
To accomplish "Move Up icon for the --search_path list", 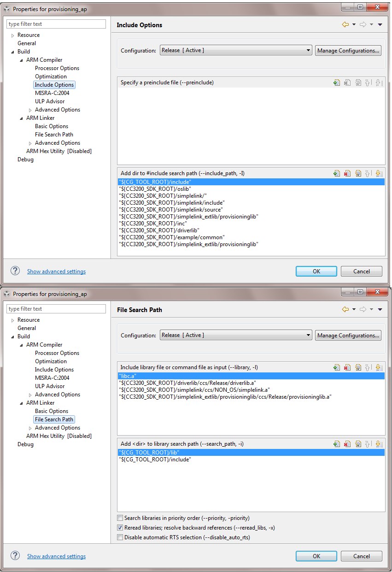I will click(368, 444).
